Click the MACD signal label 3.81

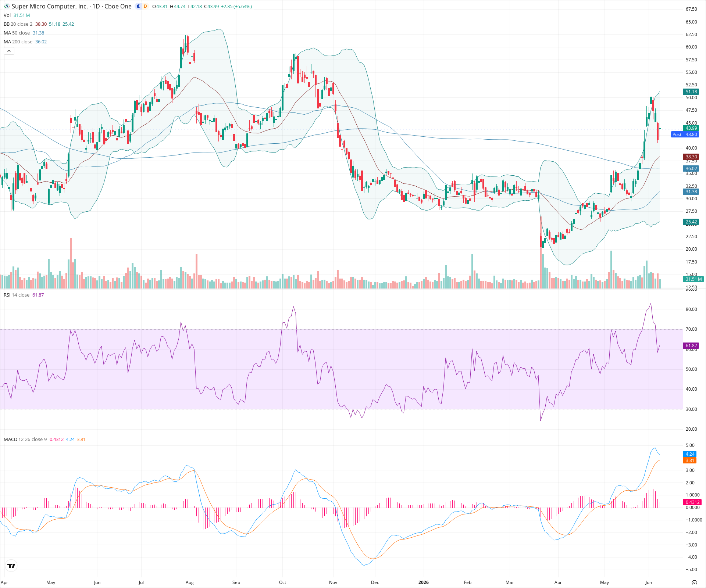[690, 460]
